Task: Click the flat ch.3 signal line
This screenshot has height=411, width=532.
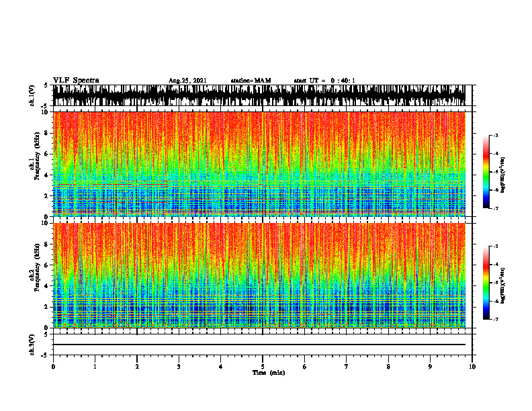Action: coord(259,345)
